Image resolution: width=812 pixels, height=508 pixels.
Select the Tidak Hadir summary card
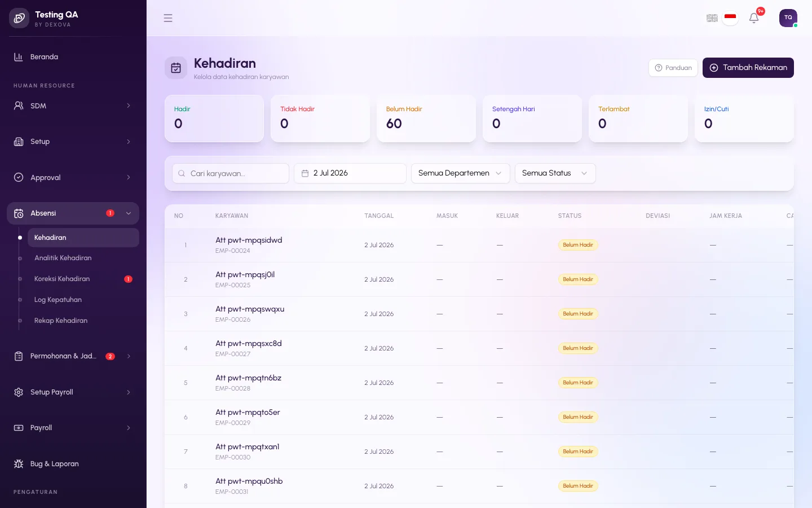point(320,119)
